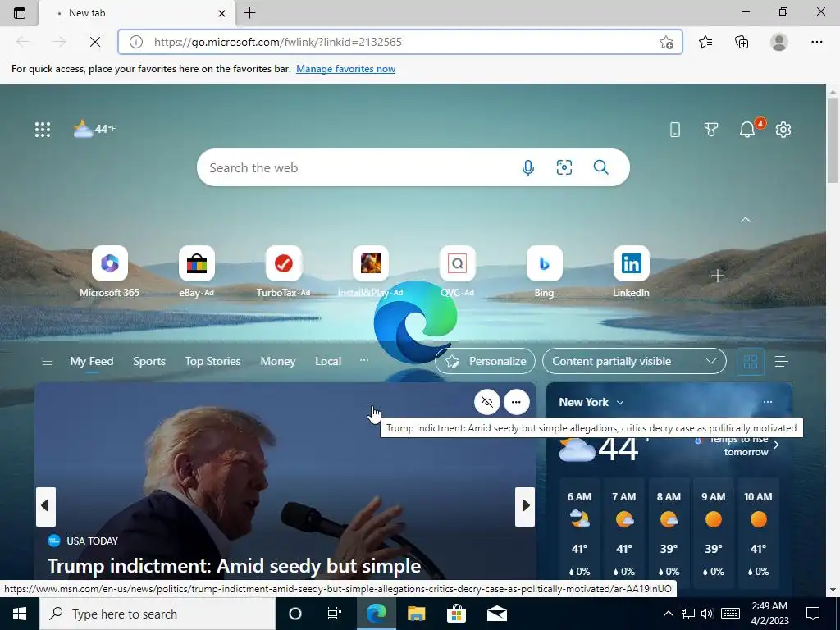
Task: Show more feed categories ellipsis
Action: pos(363,360)
